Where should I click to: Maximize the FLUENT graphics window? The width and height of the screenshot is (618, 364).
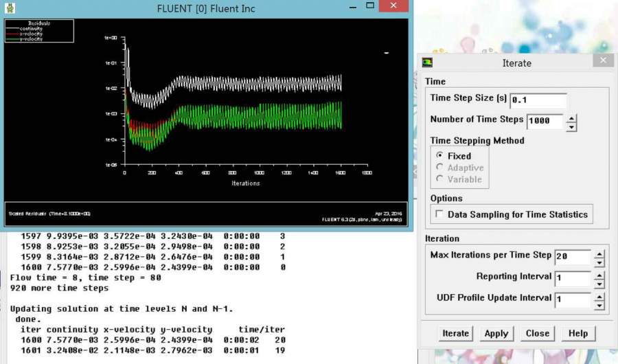coord(370,5)
